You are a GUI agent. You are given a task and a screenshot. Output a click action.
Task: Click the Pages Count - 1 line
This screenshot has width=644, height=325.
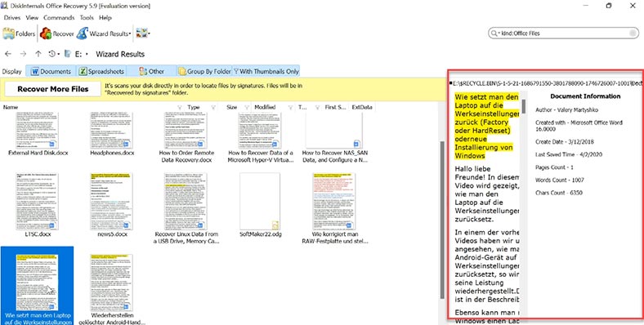click(554, 167)
